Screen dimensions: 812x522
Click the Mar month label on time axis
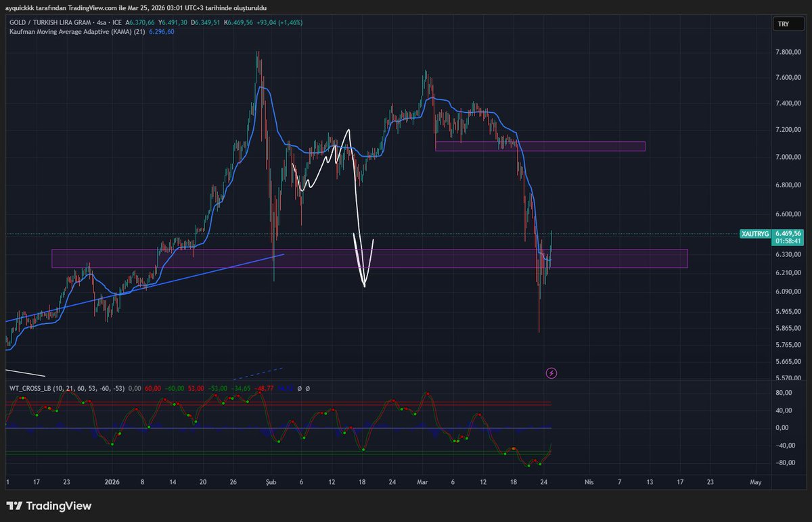tap(423, 482)
